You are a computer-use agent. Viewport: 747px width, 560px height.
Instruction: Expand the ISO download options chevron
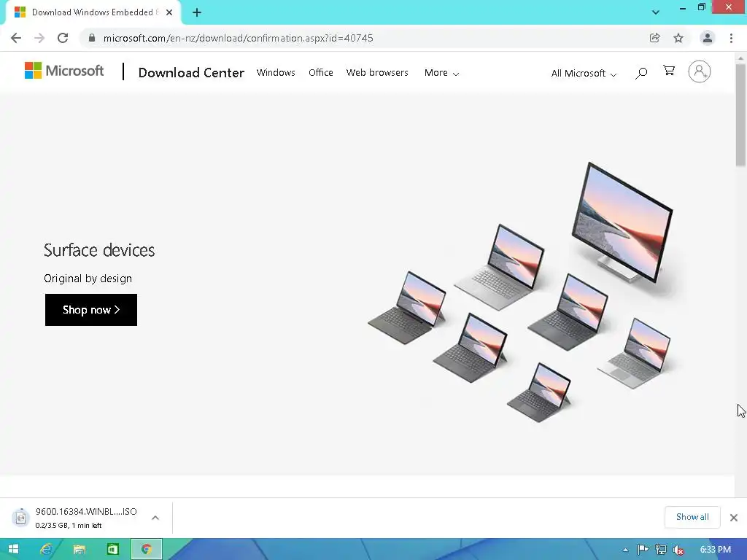(155, 518)
